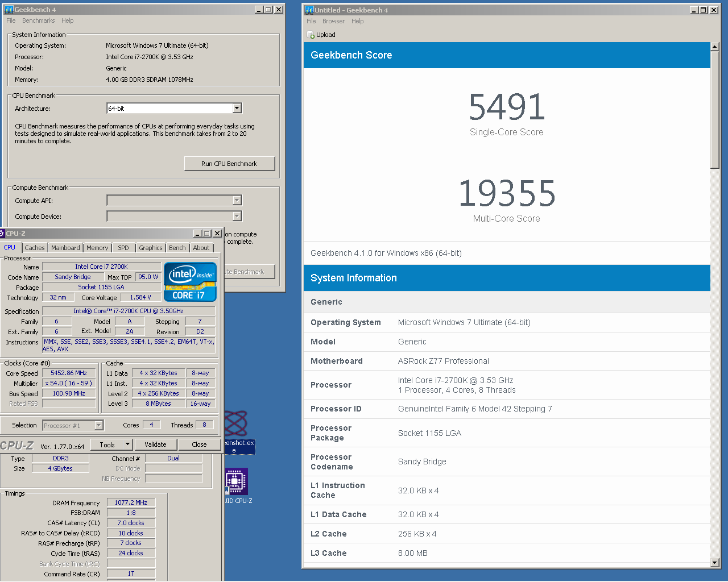The image size is (728, 582).
Task: Click the CPU-Z window title icon
Action: (2, 234)
